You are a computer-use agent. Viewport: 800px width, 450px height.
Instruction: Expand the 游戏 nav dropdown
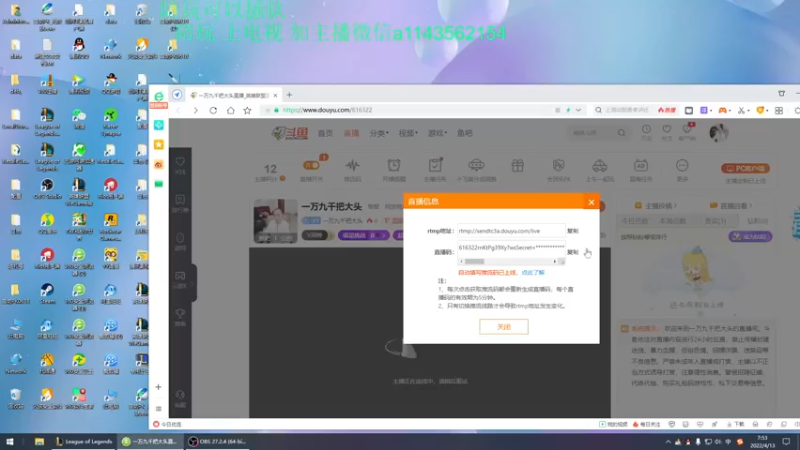tap(437, 133)
